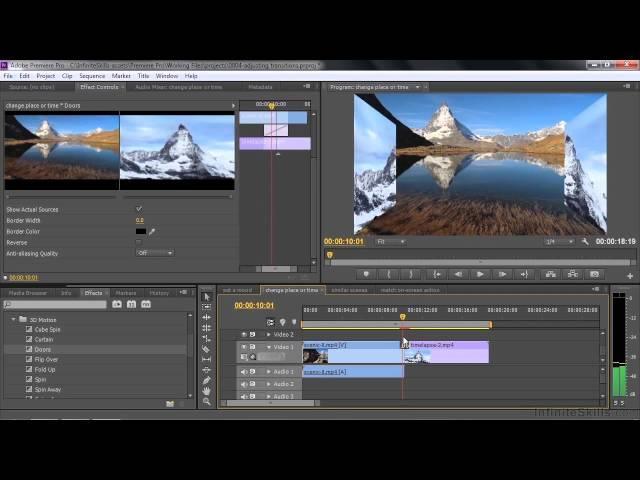Expand the Audio 1 track
640x480 pixels.
(x=269, y=372)
